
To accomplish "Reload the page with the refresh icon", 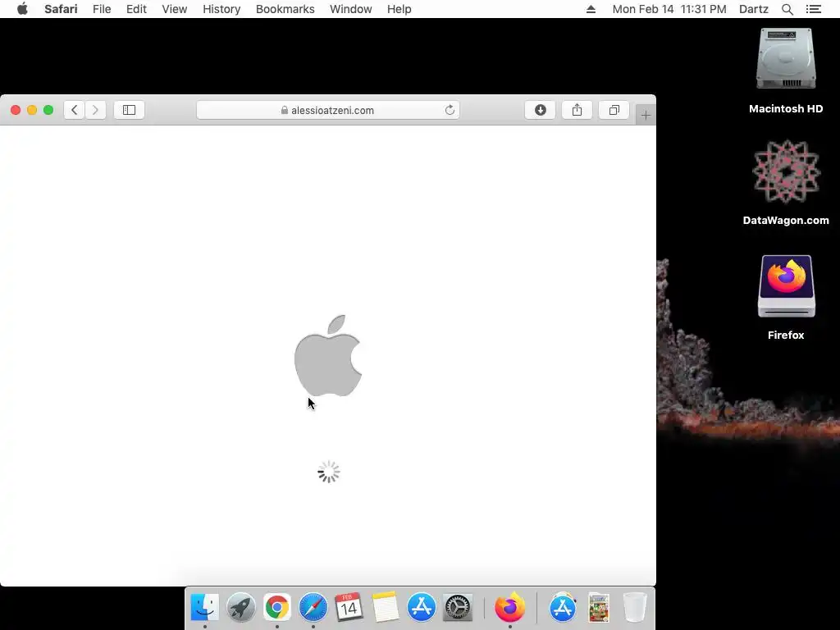I will [x=450, y=110].
